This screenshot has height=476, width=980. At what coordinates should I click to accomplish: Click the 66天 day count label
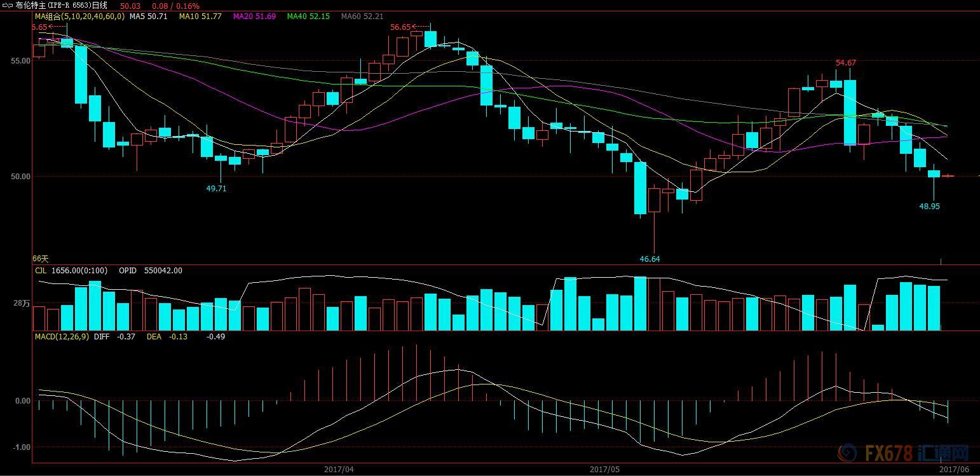[x=40, y=259]
